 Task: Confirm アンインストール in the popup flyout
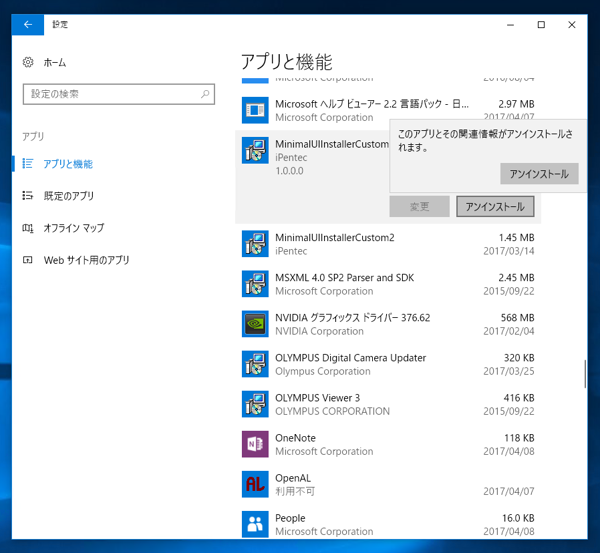[x=539, y=174]
